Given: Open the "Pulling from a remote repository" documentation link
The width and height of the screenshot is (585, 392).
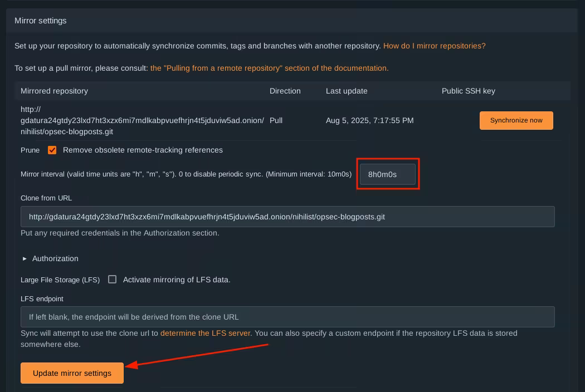Looking at the screenshot, I should click(269, 68).
